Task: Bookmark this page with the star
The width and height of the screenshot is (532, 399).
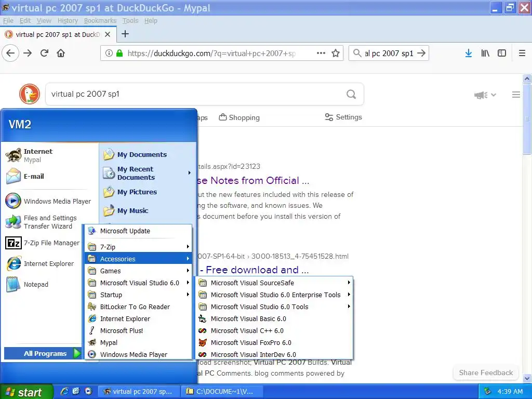Action: click(336, 53)
